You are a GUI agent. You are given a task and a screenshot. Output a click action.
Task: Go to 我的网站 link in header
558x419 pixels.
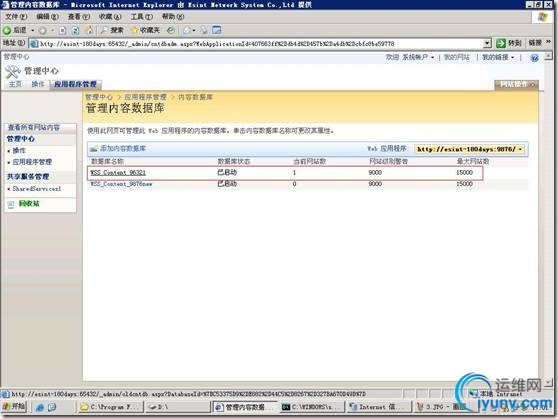coord(457,57)
